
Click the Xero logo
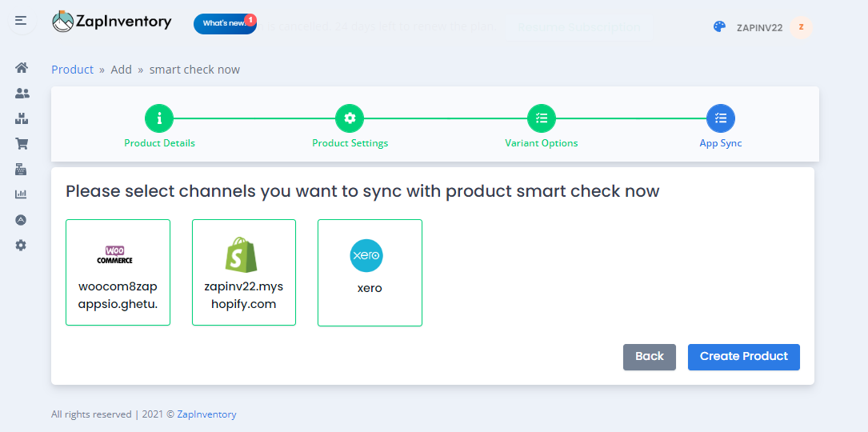[366, 255]
